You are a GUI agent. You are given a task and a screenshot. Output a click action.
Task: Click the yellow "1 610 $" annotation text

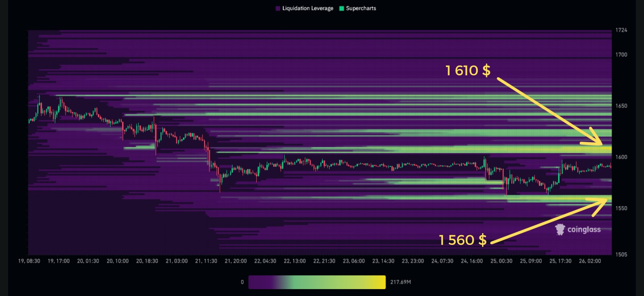pos(468,70)
